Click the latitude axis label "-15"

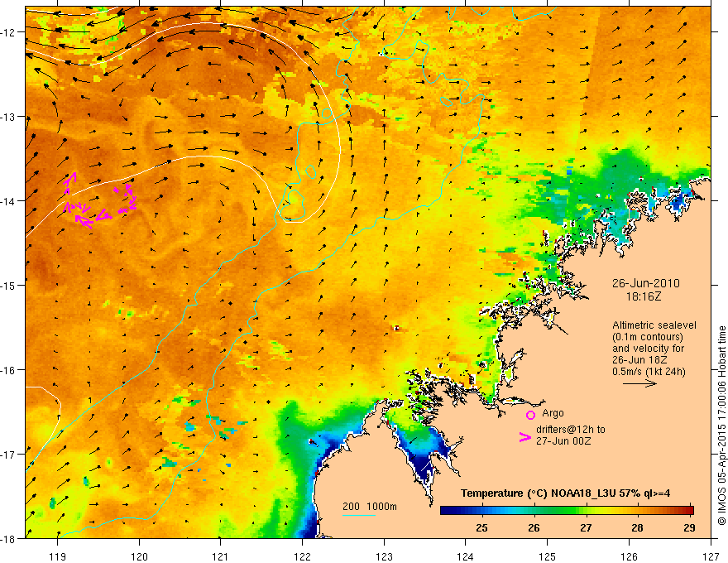pyautogui.click(x=9, y=285)
